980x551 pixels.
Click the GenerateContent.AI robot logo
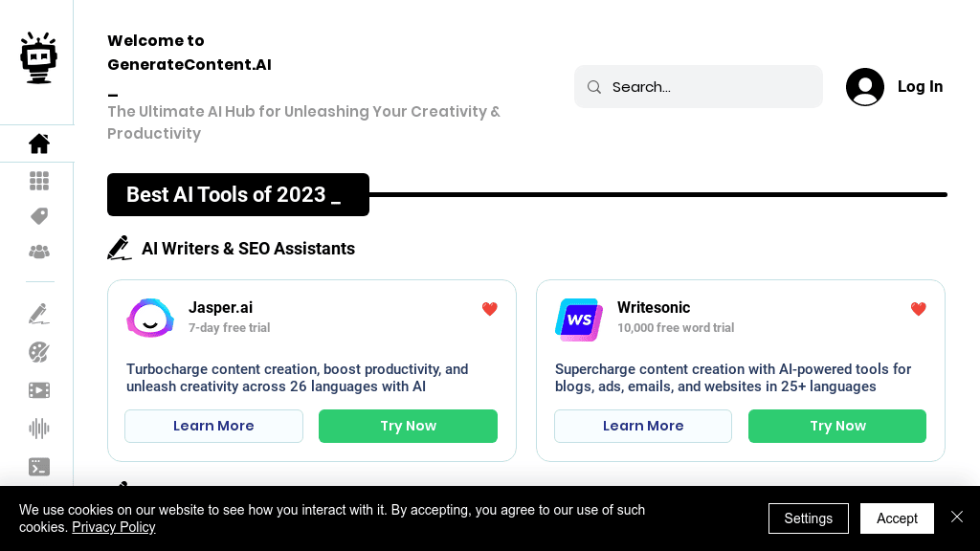coord(39,57)
